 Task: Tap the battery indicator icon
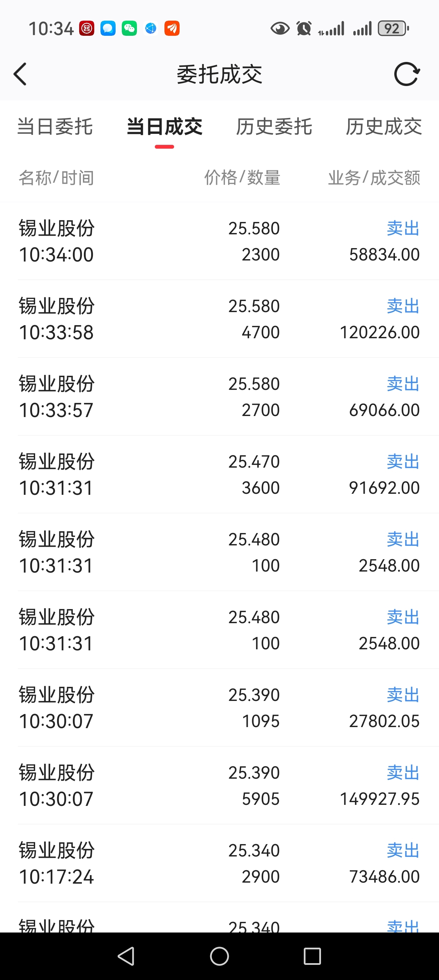tap(393, 29)
